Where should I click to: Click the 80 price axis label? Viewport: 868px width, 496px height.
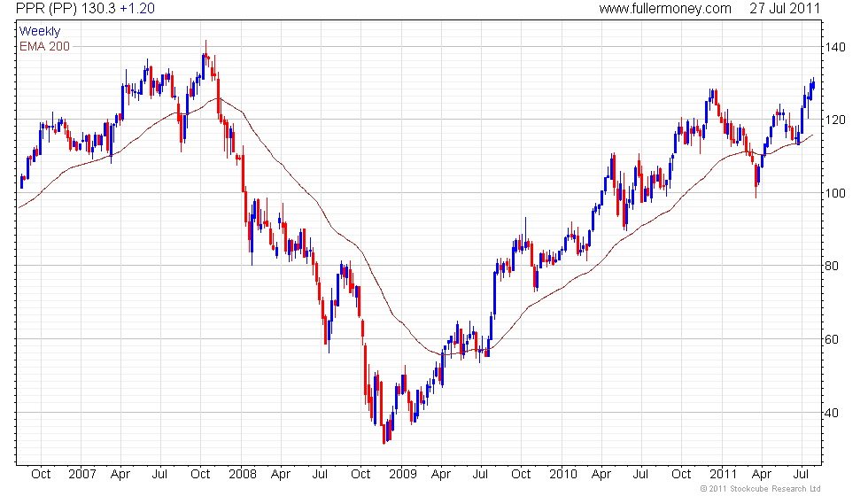click(832, 266)
